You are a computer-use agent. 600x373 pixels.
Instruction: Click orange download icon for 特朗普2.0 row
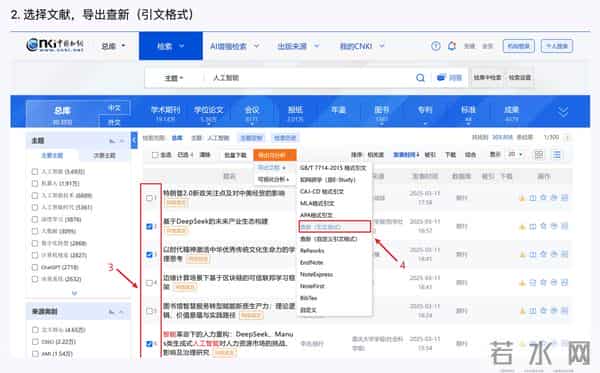[522, 198]
